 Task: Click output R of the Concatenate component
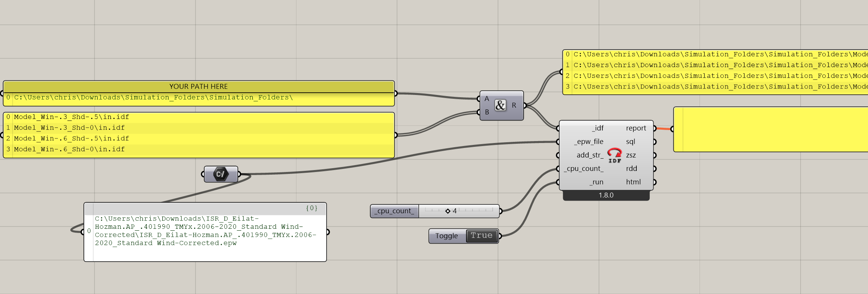(x=514, y=105)
